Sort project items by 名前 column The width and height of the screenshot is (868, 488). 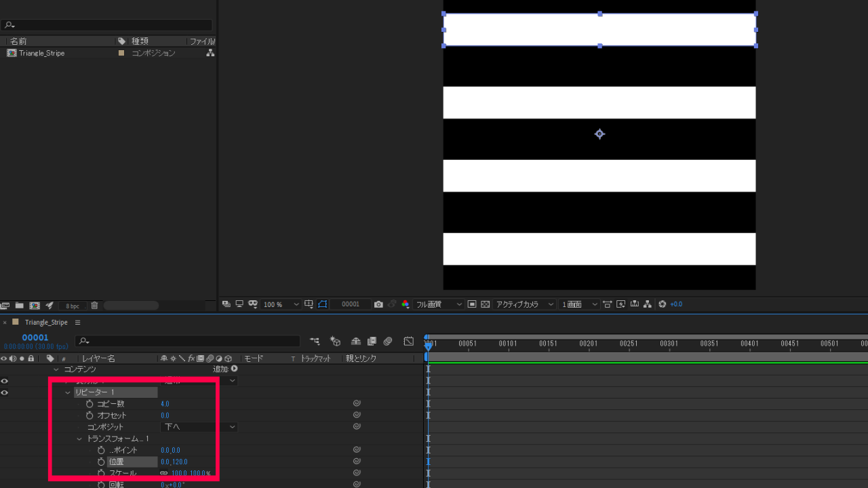[18, 41]
